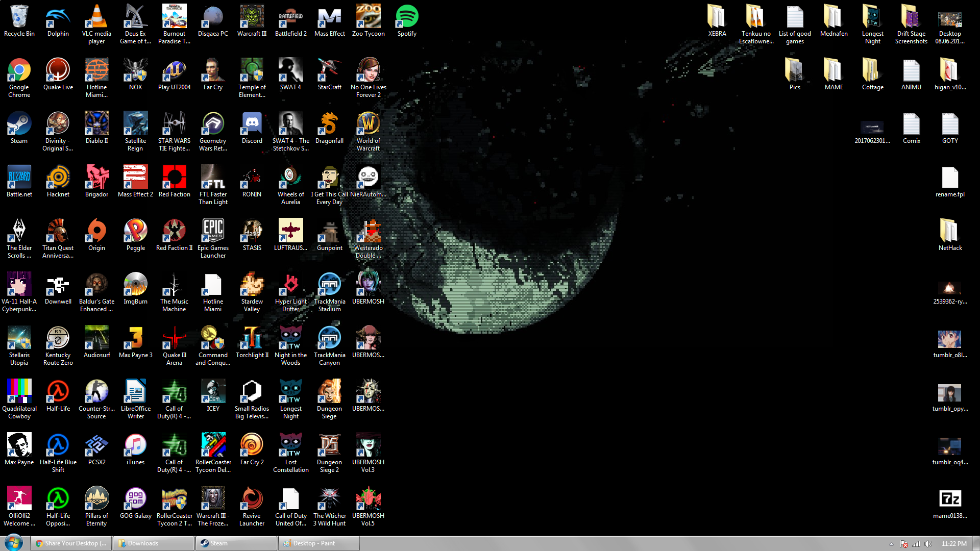Click the taskbar clock showing 11:22 PM
The width and height of the screenshot is (980, 551).
pos(953,544)
